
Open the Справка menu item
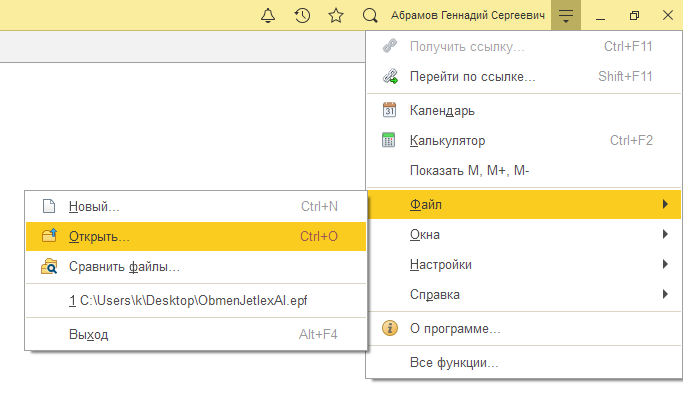tap(524, 295)
